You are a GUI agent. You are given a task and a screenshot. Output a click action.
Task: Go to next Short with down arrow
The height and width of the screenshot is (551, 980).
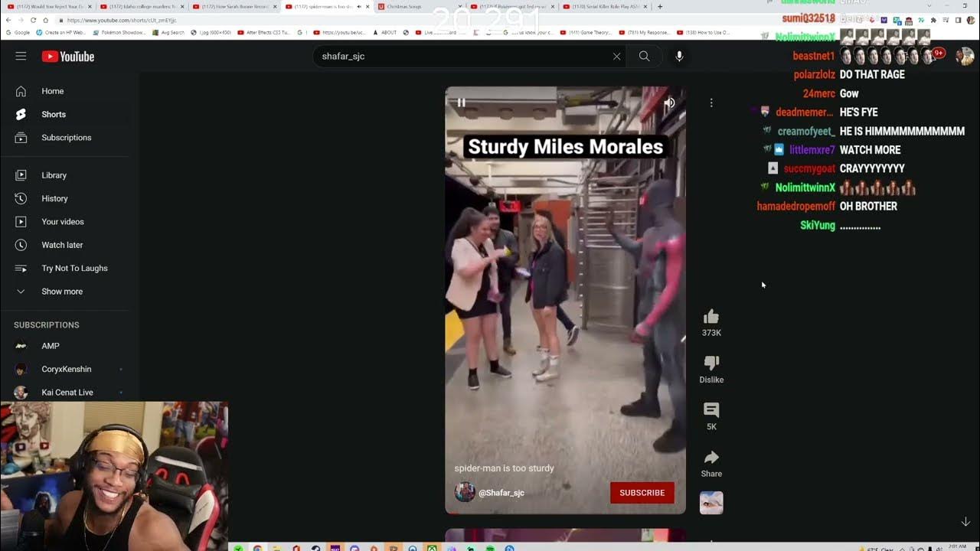(x=965, y=522)
